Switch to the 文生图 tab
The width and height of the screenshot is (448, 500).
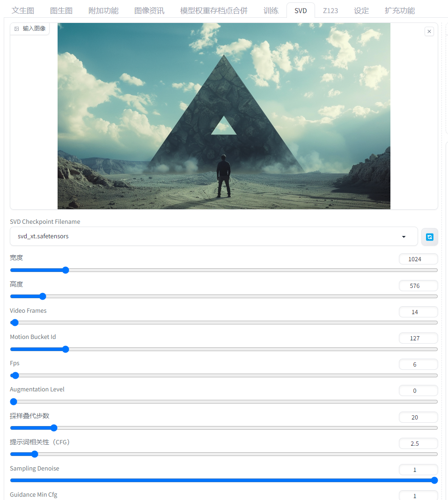(23, 10)
